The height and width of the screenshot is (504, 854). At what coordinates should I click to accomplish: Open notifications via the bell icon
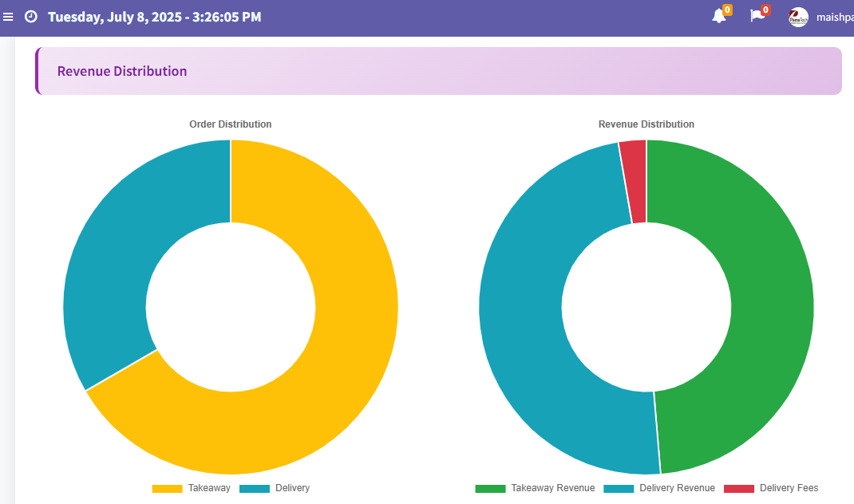tap(718, 16)
